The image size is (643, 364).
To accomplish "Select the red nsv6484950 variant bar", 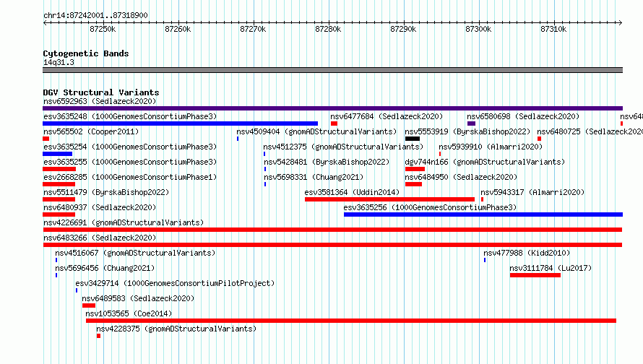I will 413,184.
